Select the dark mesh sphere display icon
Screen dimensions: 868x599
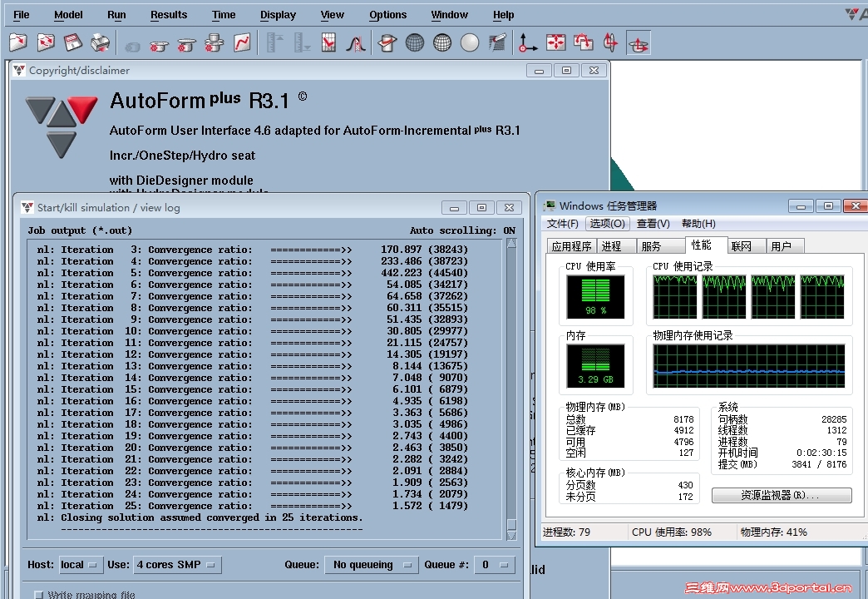coord(415,42)
